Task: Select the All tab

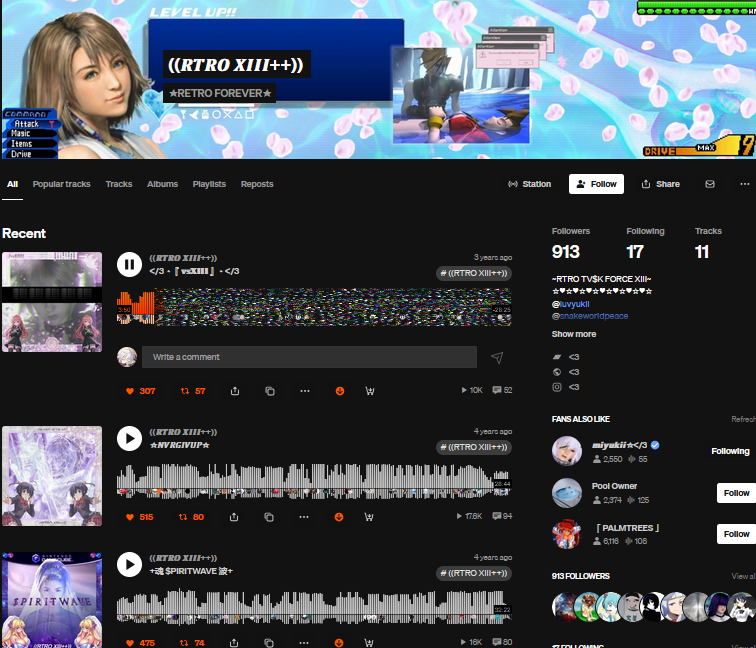Action: [13, 184]
